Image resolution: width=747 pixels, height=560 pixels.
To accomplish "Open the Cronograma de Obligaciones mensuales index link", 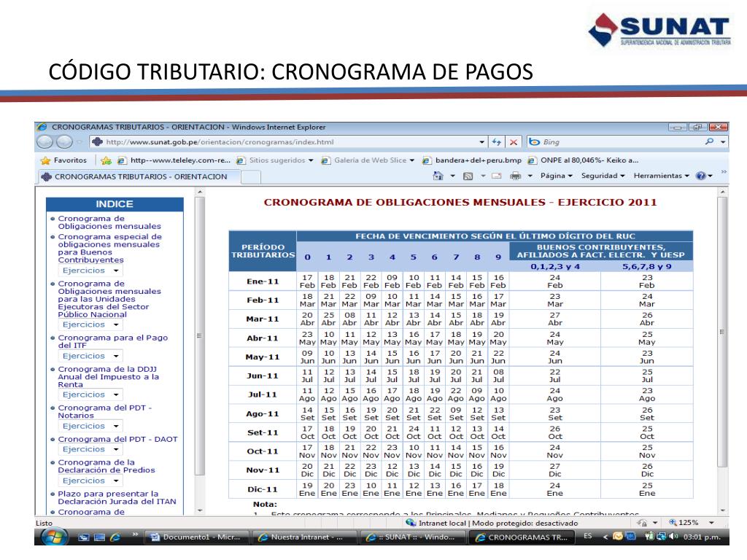I will tap(109, 222).
